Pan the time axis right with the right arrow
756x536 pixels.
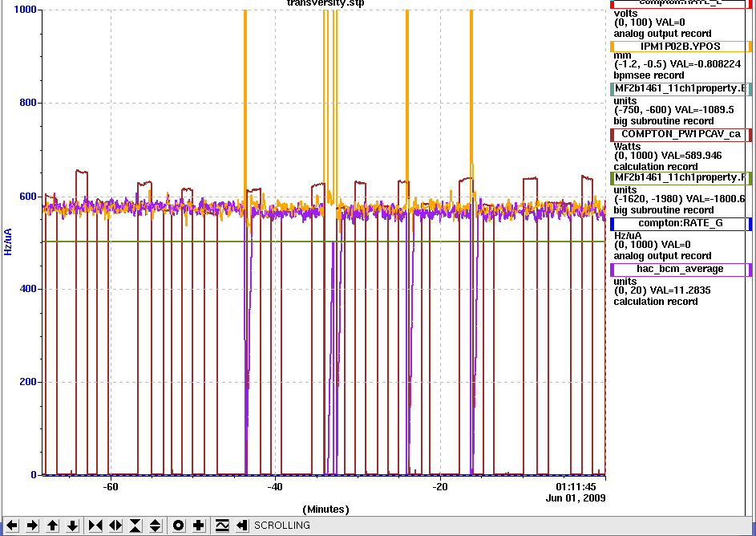coord(32,526)
